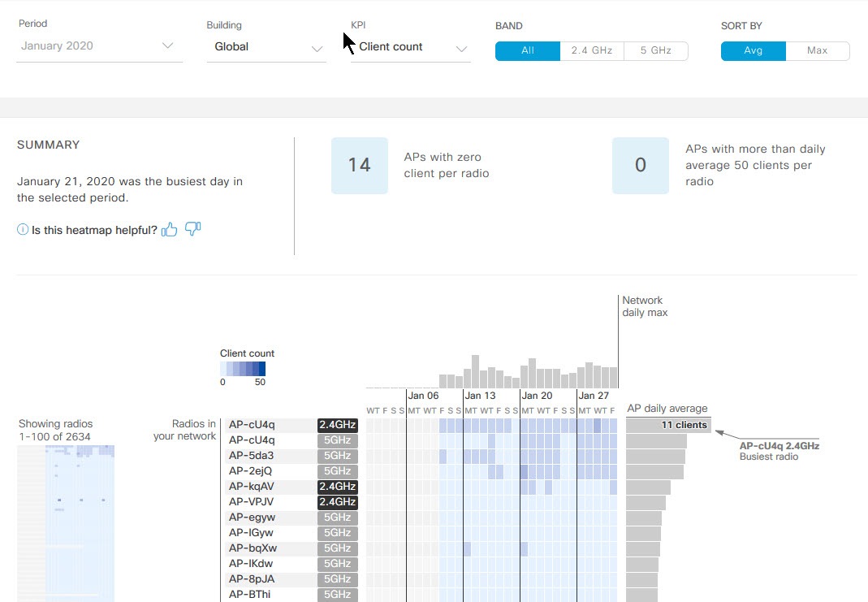Click the 14 APs with zero clients tile
Viewport: 868px width, 602px height.
coord(360,165)
